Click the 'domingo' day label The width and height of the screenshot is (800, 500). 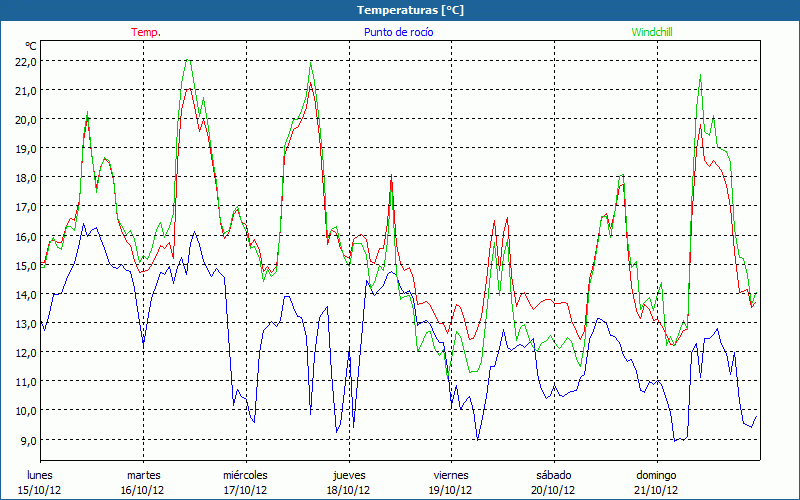coord(656,475)
